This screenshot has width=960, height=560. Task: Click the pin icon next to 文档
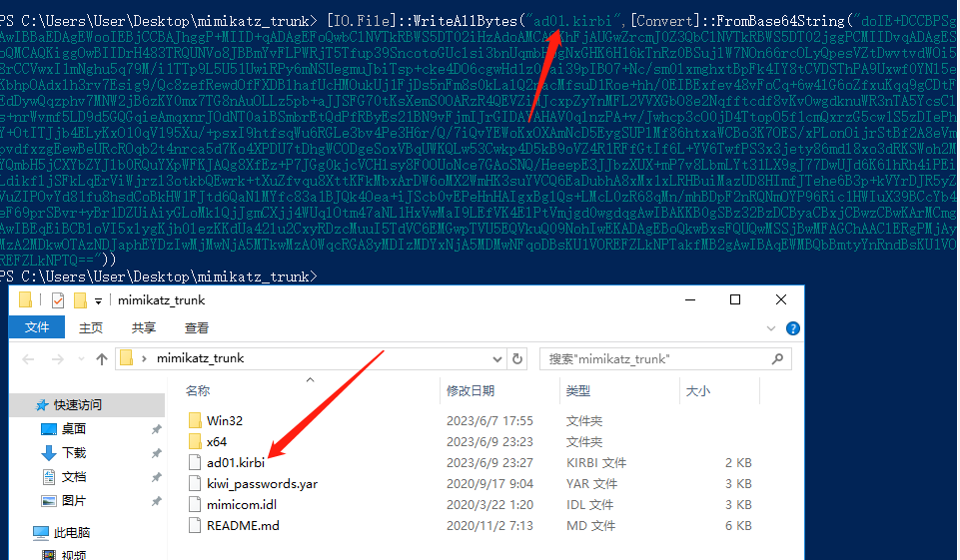tap(157, 477)
